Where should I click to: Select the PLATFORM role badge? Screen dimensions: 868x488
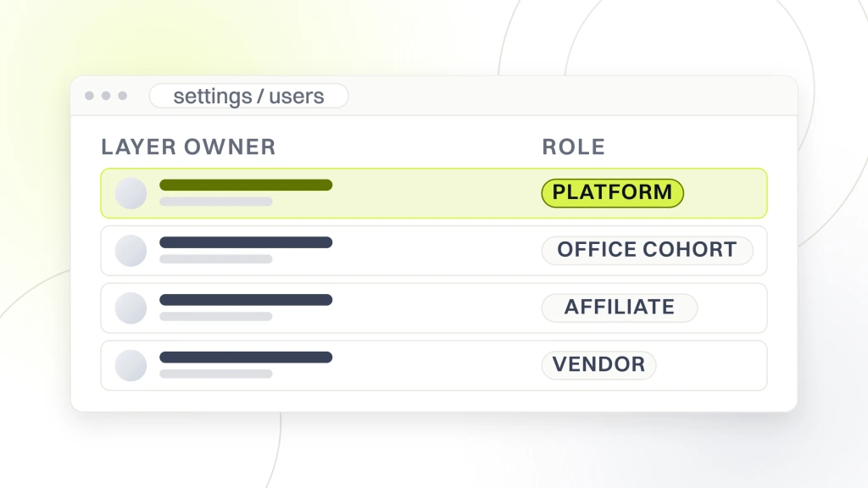tap(612, 192)
